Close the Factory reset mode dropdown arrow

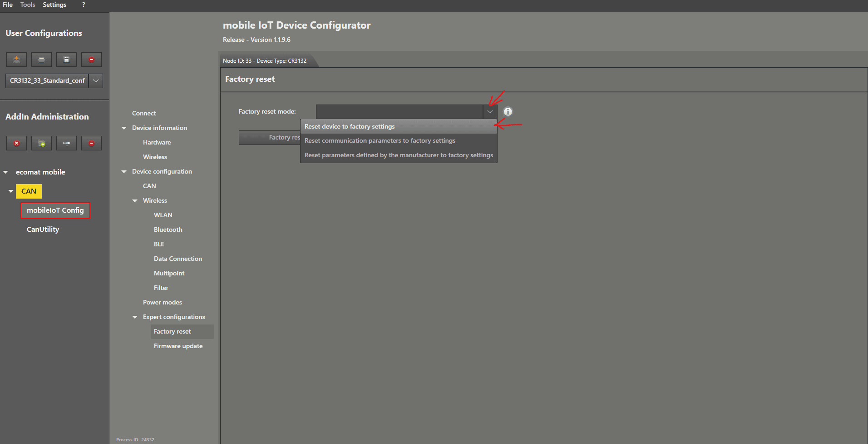[490, 111]
